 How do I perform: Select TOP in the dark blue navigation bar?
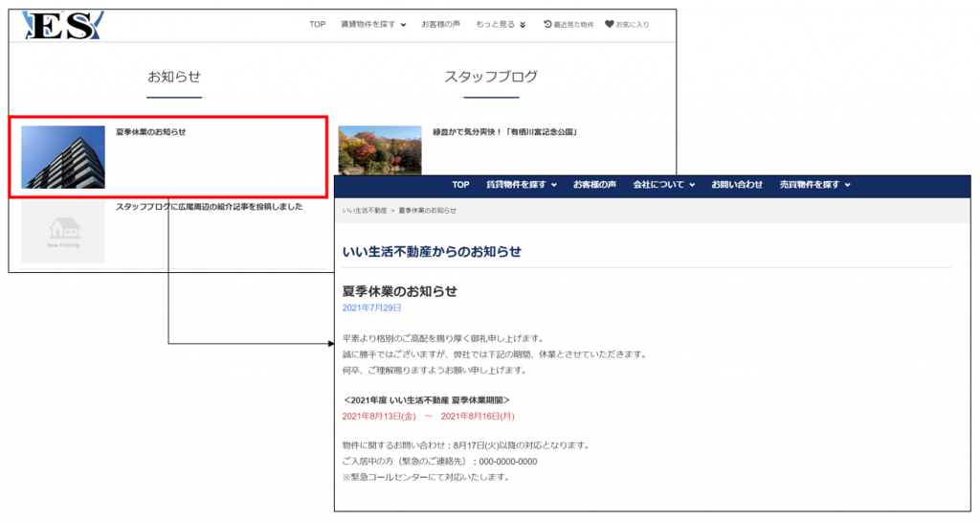click(460, 185)
